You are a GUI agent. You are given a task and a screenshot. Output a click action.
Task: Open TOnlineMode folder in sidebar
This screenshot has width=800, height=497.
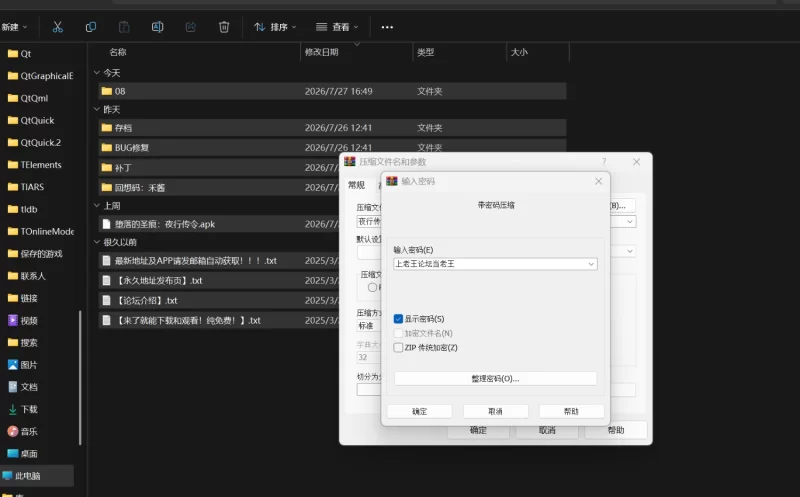pos(41,231)
